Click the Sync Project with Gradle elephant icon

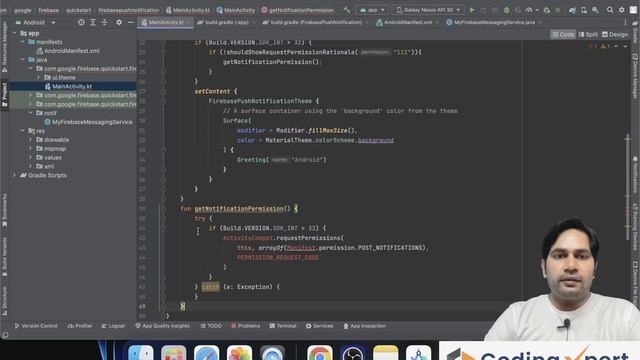point(573,10)
